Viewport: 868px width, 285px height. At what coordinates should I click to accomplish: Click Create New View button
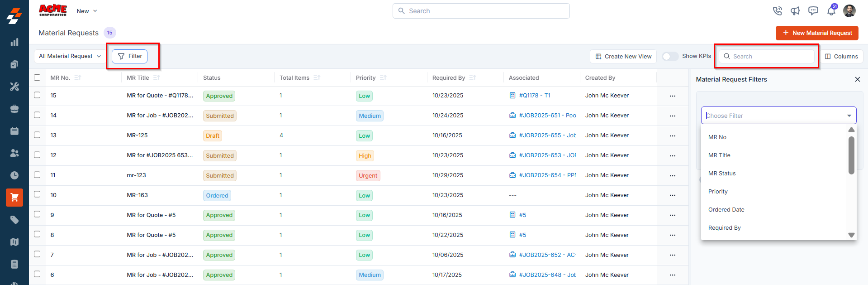623,56
